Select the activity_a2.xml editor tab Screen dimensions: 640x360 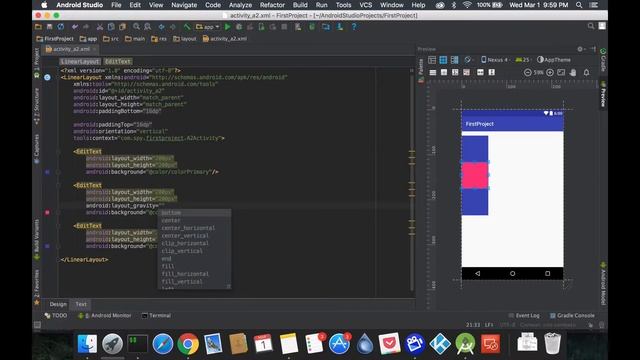71,49
